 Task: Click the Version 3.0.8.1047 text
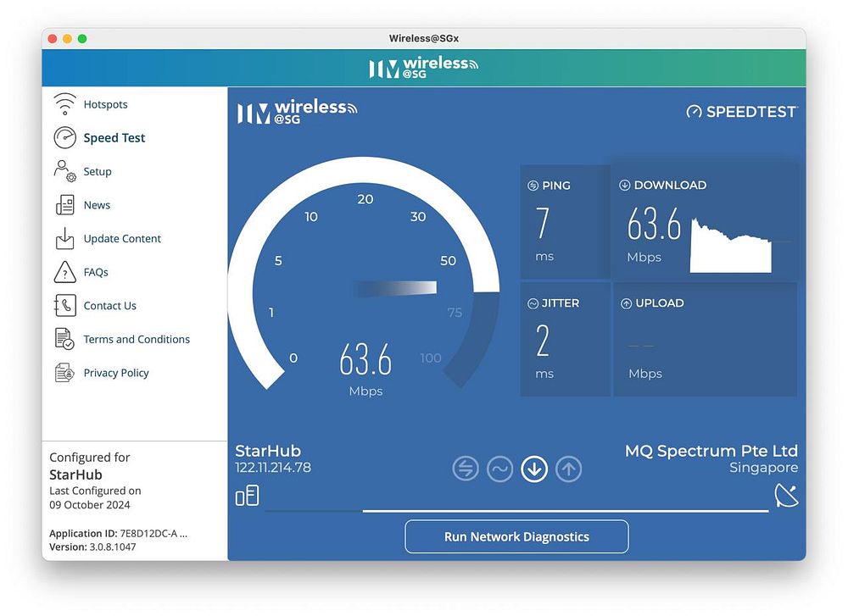point(92,547)
